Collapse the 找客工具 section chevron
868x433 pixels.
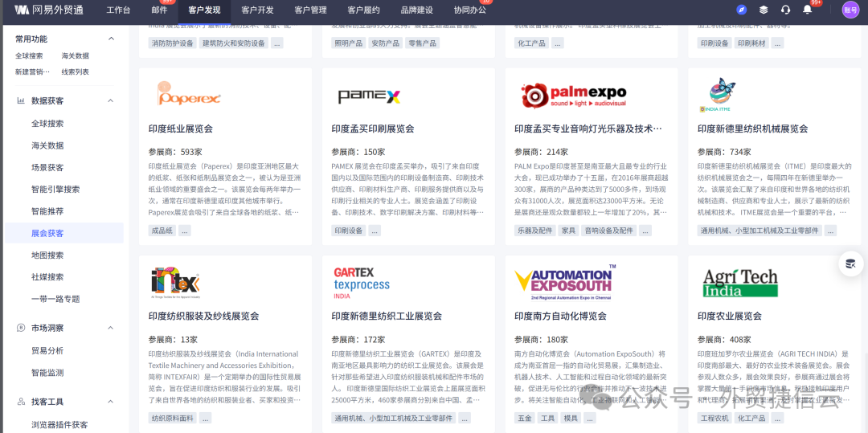[111, 402]
